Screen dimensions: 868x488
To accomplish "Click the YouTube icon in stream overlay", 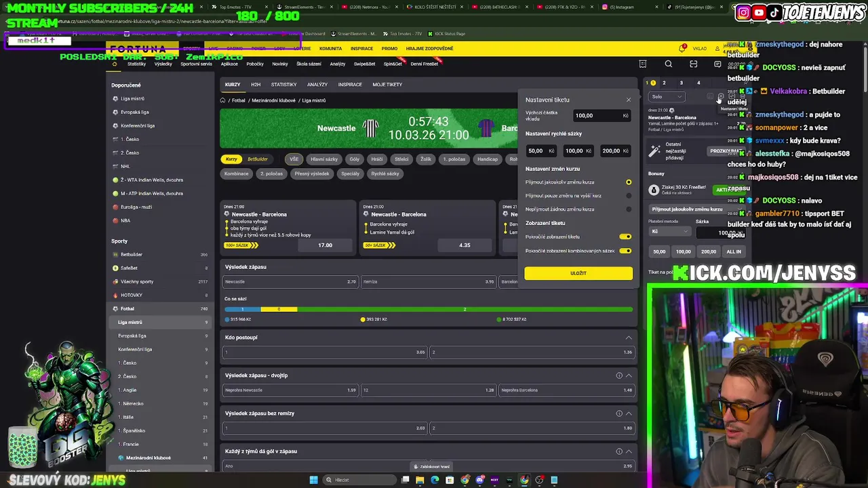I will (x=759, y=12).
